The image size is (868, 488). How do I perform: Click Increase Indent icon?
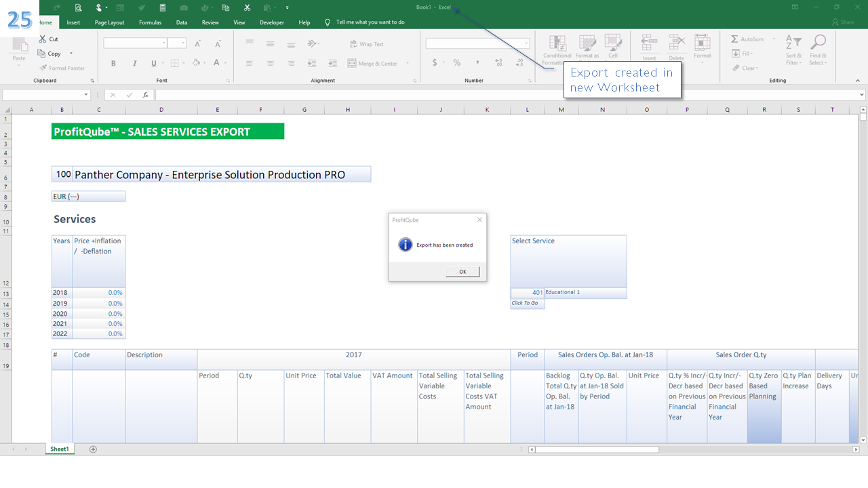(332, 63)
